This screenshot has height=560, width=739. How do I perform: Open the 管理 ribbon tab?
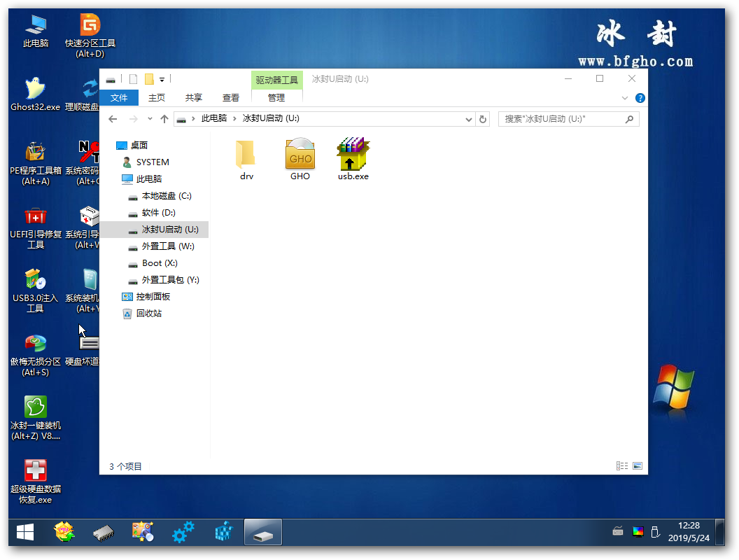(x=276, y=97)
